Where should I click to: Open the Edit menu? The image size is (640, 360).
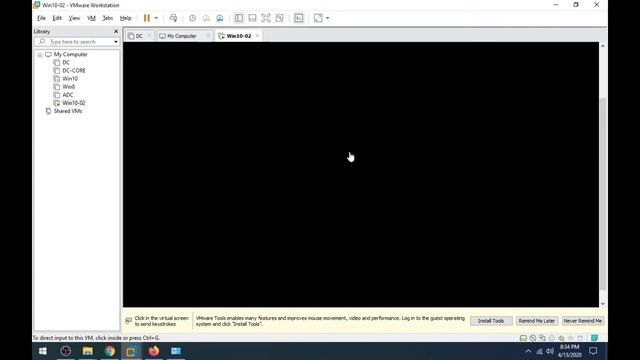coord(57,18)
